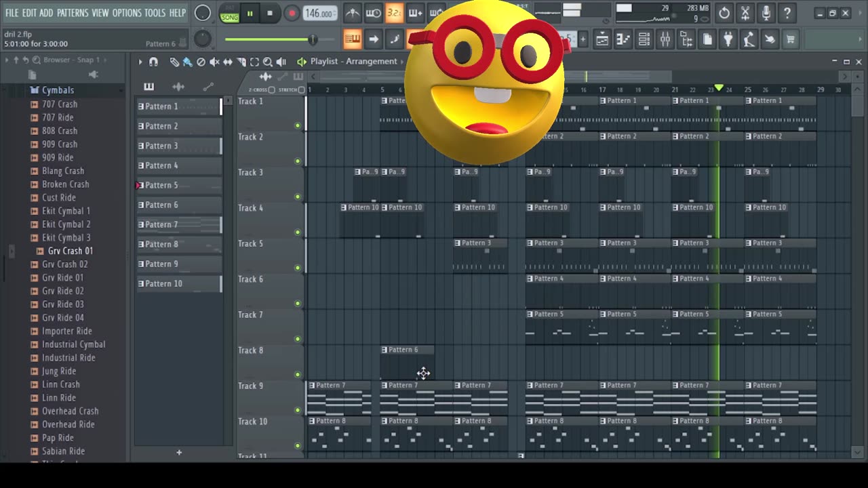Open the content library cart icon
This screenshot has height=488, width=868.
pyautogui.click(x=791, y=40)
